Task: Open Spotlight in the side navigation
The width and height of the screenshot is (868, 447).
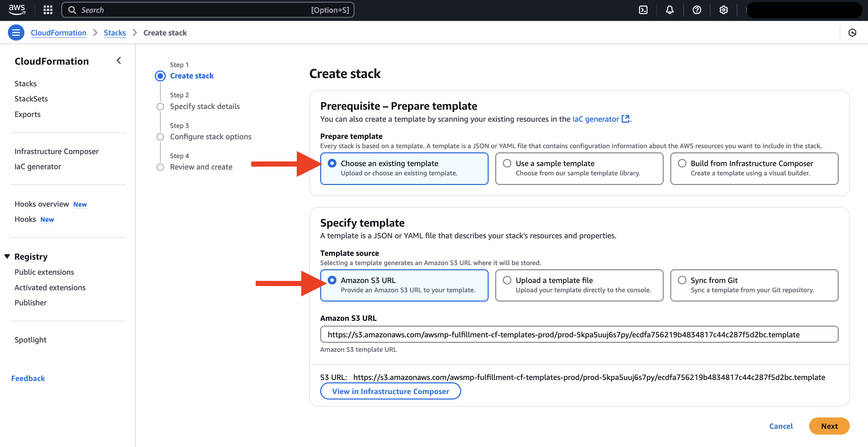Action: (x=30, y=340)
